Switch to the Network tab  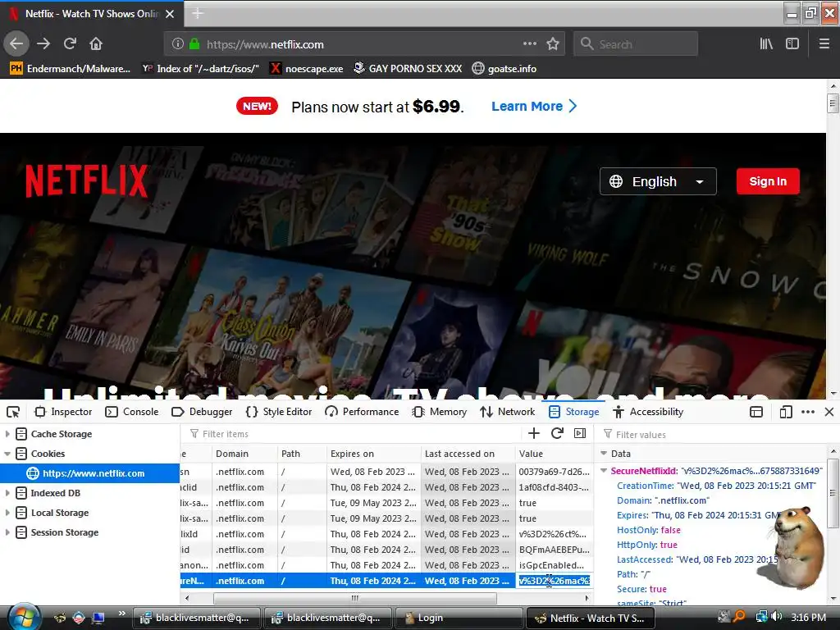coord(507,412)
